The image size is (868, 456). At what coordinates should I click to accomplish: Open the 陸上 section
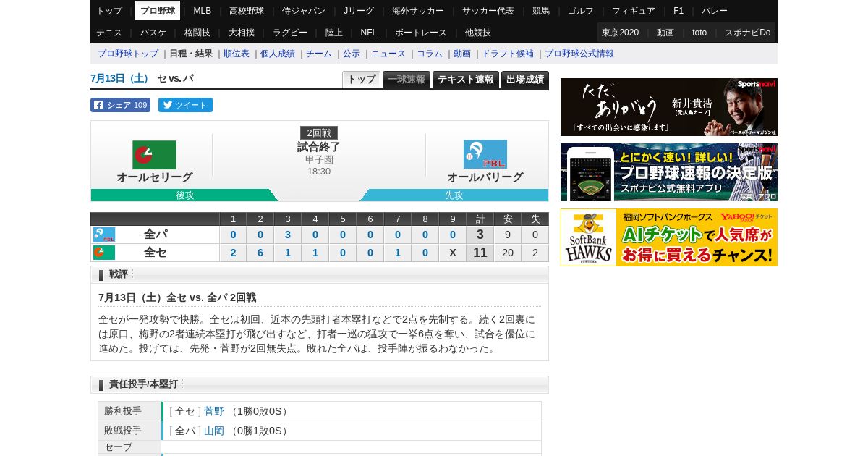[x=334, y=33]
